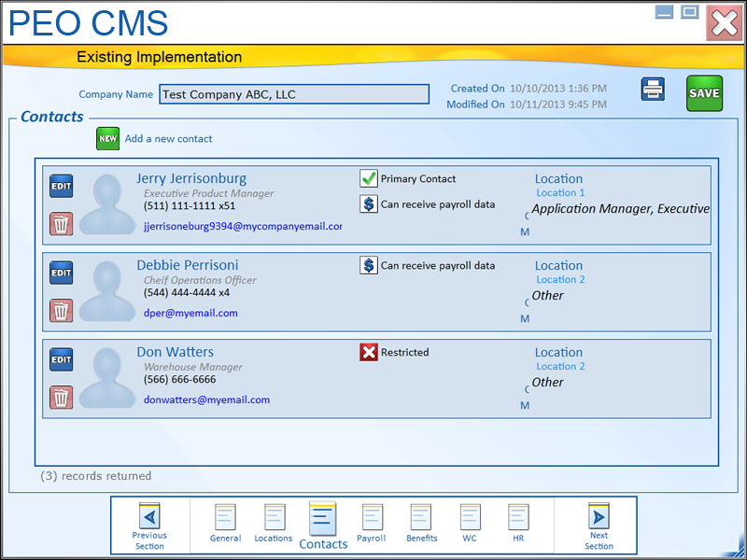747x560 pixels.
Task: Click the Warehouse Manager title
Action: [193, 367]
